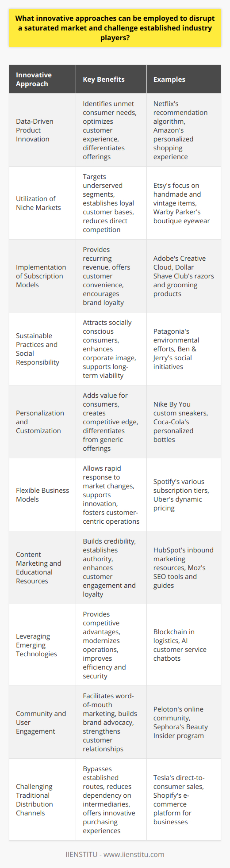Image resolution: width=230 pixels, height=868 pixels.
Task: Click Netflix's recommendation algorithm example cell
Action: 184,130
